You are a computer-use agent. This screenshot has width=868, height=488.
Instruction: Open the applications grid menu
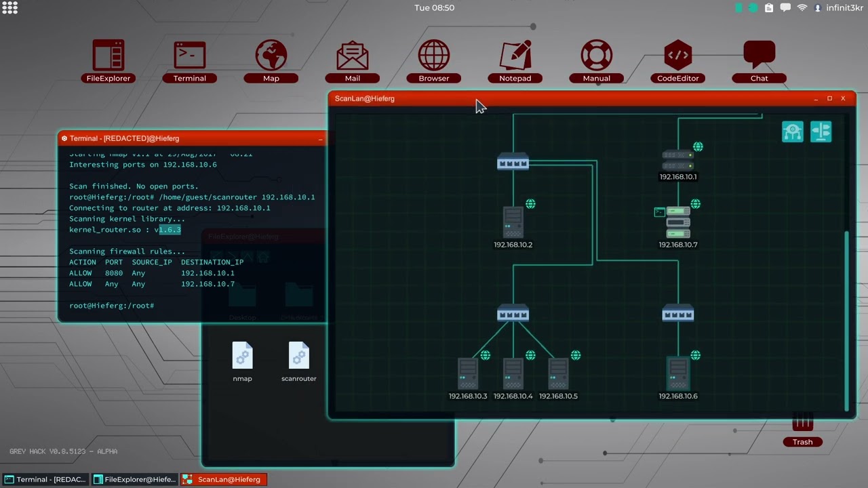click(9, 8)
